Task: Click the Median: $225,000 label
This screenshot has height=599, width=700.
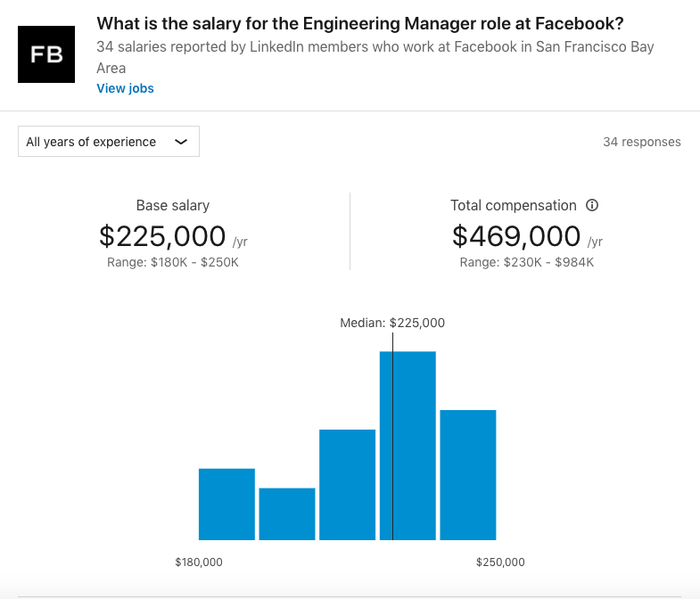Action: point(392,323)
